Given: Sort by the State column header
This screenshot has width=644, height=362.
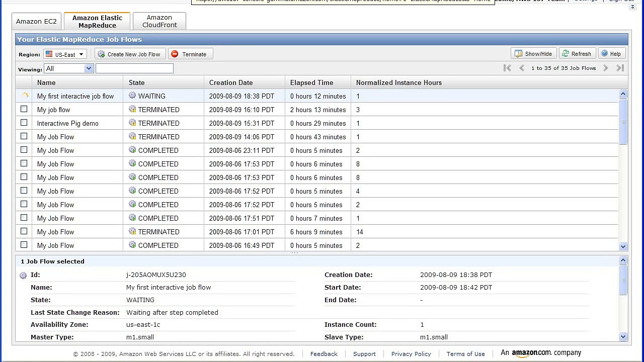Looking at the screenshot, I should coord(164,82).
